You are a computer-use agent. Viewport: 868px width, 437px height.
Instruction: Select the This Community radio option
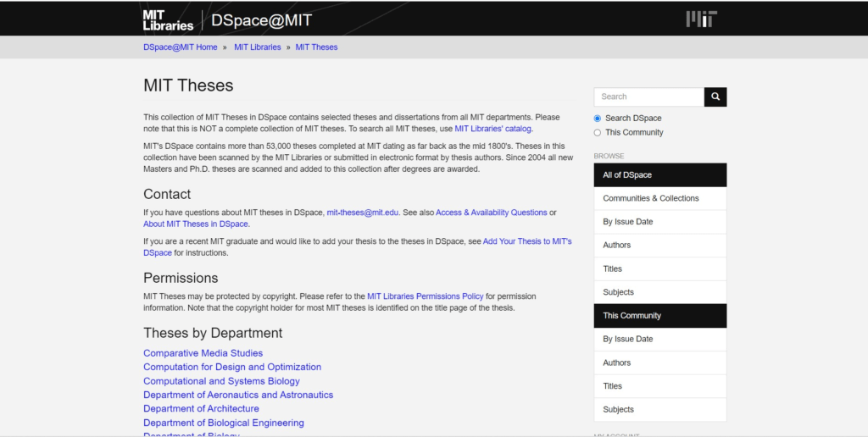pyautogui.click(x=598, y=133)
